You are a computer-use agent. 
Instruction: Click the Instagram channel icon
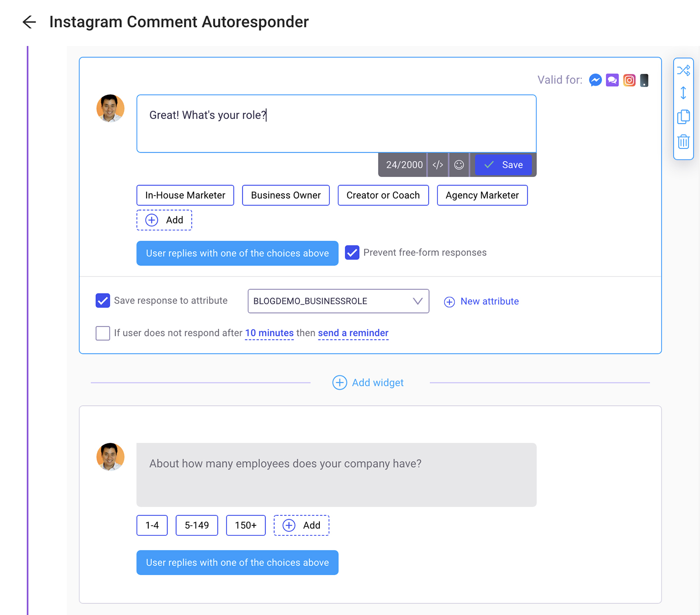(x=629, y=80)
